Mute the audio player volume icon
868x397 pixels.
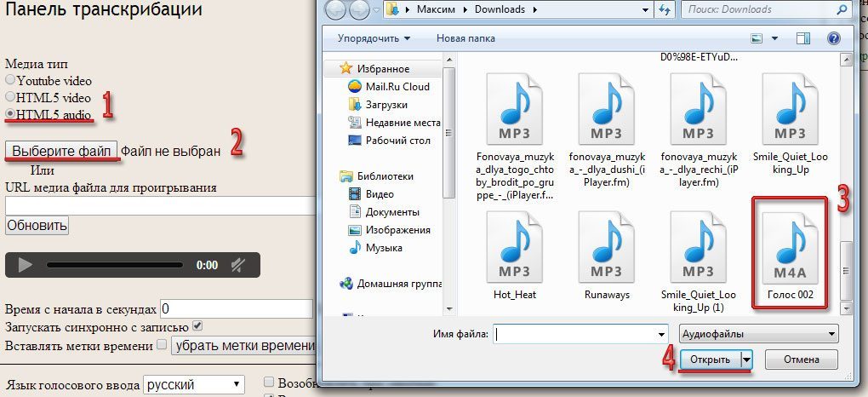(237, 265)
